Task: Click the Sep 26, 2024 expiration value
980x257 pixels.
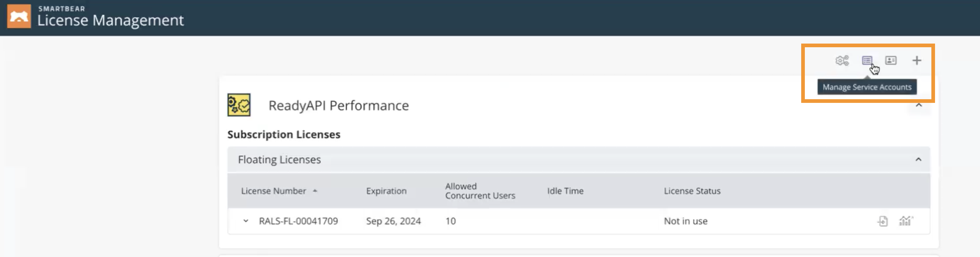Action: tap(393, 221)
